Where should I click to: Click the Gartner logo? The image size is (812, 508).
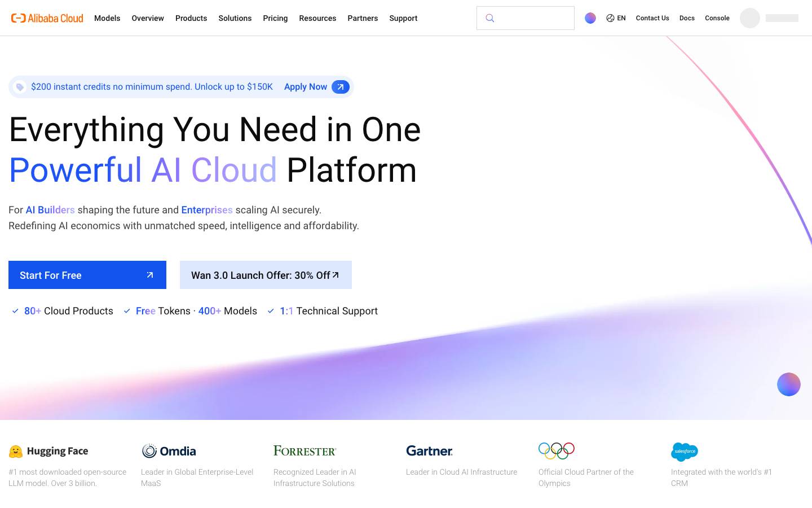[429, 451]
